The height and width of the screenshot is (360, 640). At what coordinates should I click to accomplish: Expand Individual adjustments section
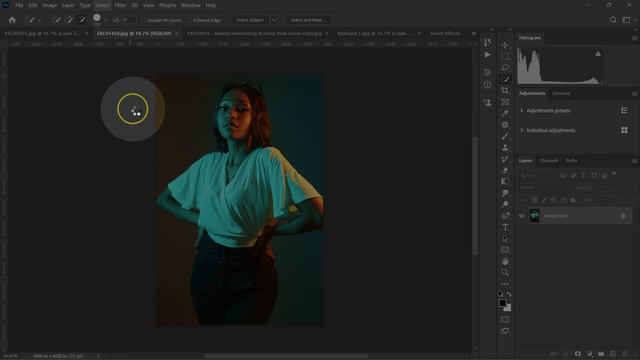coord(522,130)
